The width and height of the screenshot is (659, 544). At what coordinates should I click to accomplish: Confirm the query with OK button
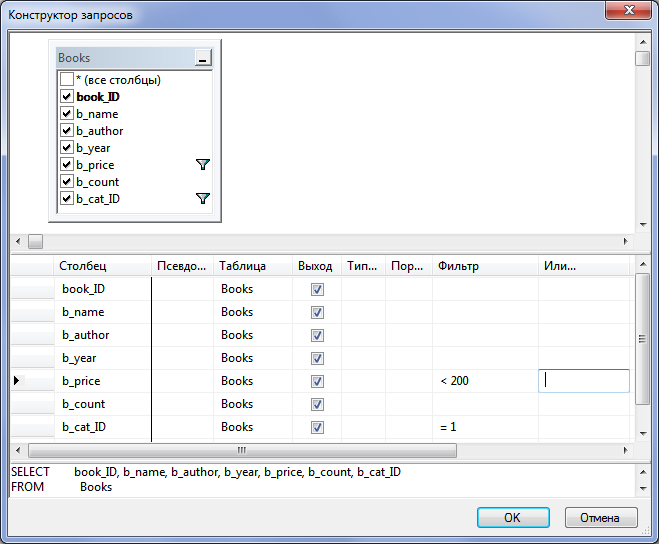(x=513, y=518)
